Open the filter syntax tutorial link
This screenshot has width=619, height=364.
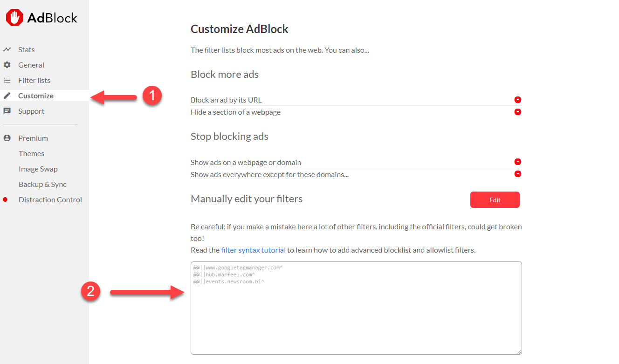click(253, 250)
